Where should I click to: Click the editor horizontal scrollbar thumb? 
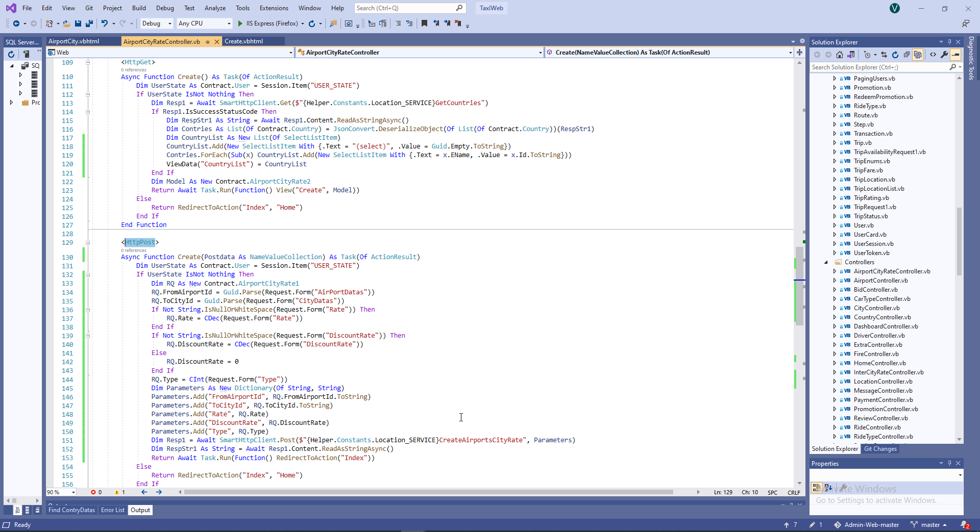pos(428,492)
